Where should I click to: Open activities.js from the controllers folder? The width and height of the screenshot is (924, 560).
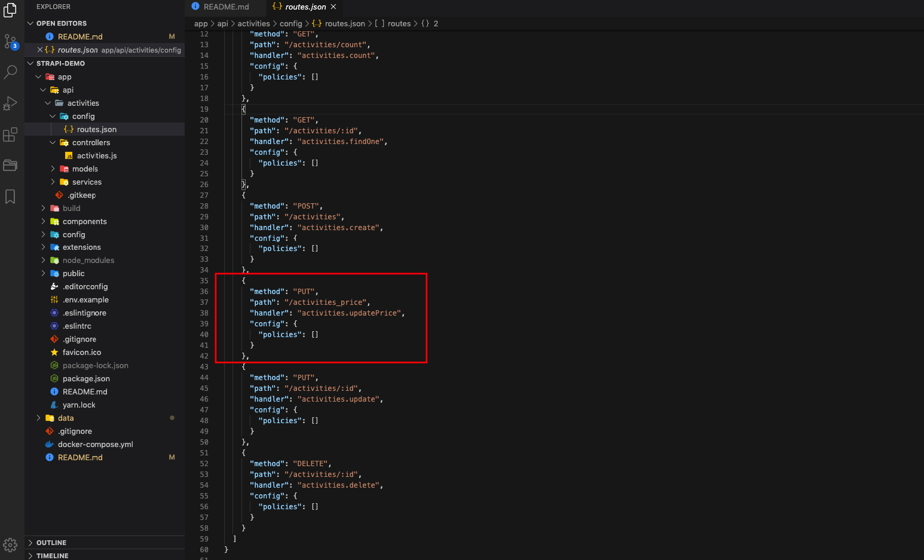point(96,155)
